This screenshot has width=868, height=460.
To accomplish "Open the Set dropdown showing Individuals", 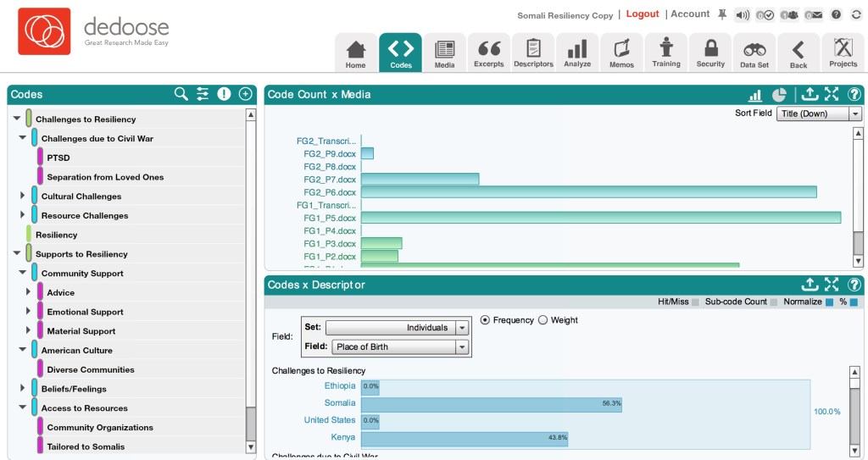I will coord(397,328).
